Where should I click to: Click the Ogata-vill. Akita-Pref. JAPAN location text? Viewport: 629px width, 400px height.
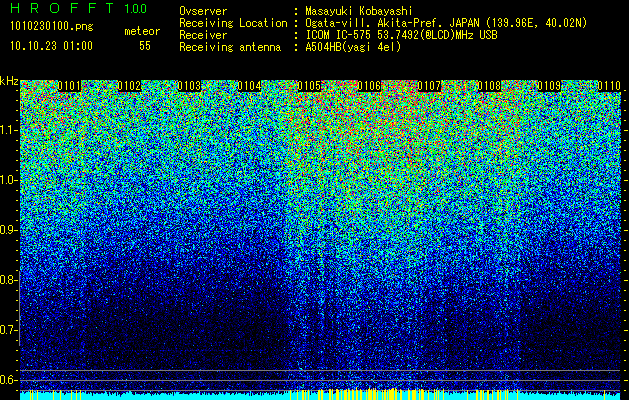pyautogui.click(x=446, y=23)
